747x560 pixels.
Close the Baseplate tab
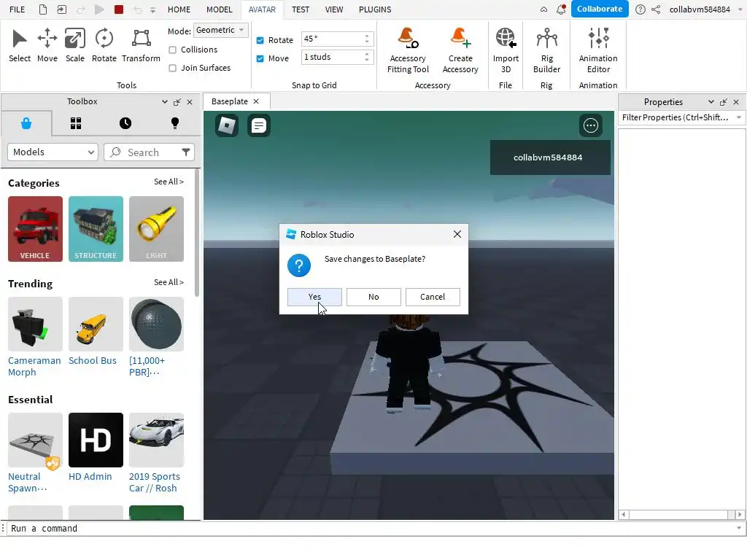pos(256,101)
